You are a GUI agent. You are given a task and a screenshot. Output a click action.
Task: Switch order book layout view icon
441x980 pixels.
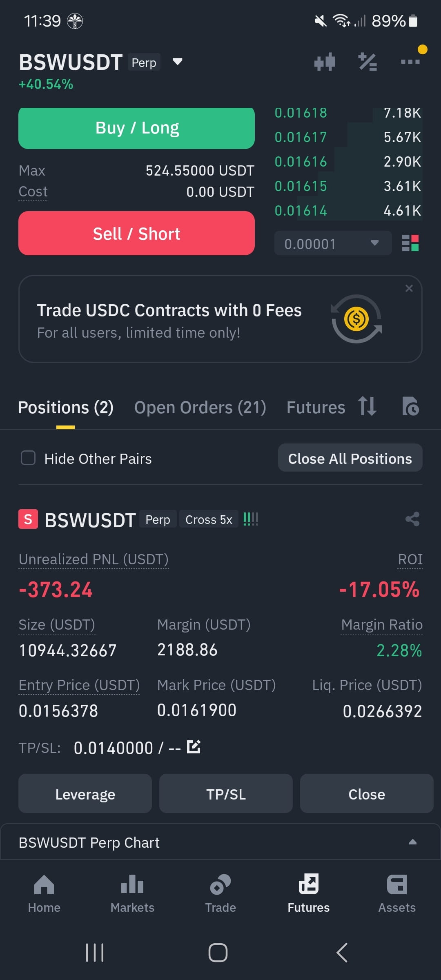pyautogui.click(x=410, y=243)
